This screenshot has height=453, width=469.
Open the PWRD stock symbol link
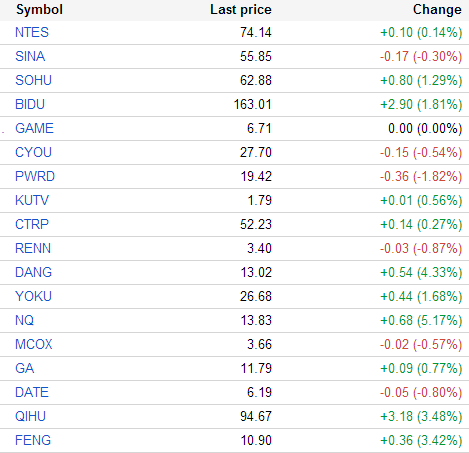point(35,176)
